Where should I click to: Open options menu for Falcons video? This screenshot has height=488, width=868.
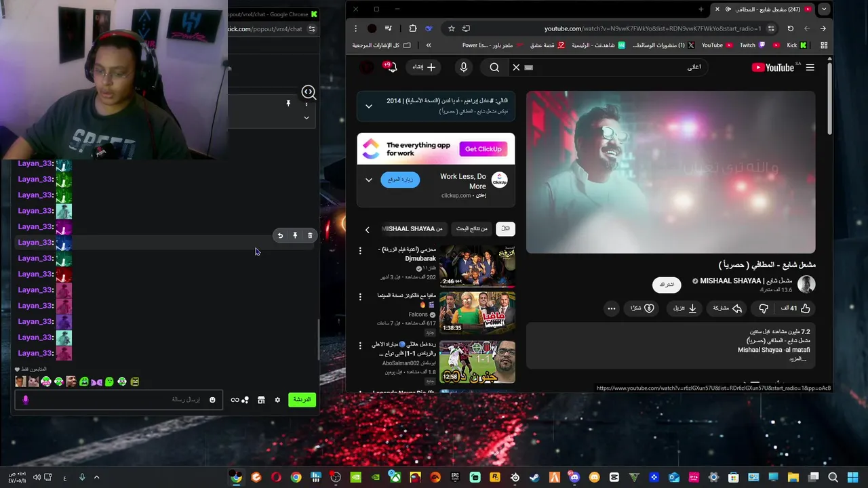360,297
